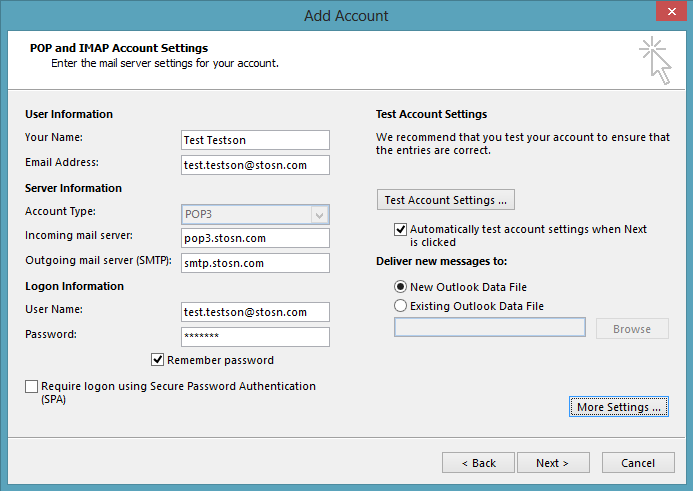Return with the Back button

478,463
